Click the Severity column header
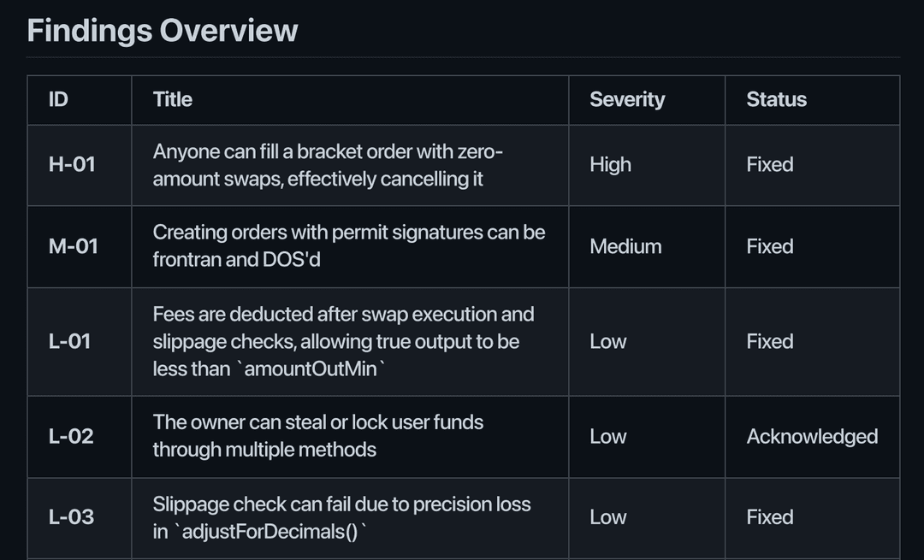The width and height of the screenshot is (924, 560). (627, 99)
